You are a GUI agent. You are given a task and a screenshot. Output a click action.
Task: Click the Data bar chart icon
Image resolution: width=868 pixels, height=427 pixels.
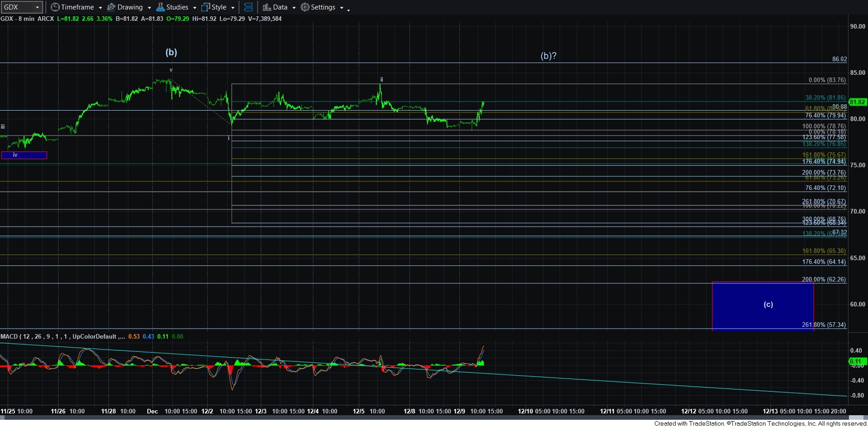pyautogui.click(x=267, y=7)
